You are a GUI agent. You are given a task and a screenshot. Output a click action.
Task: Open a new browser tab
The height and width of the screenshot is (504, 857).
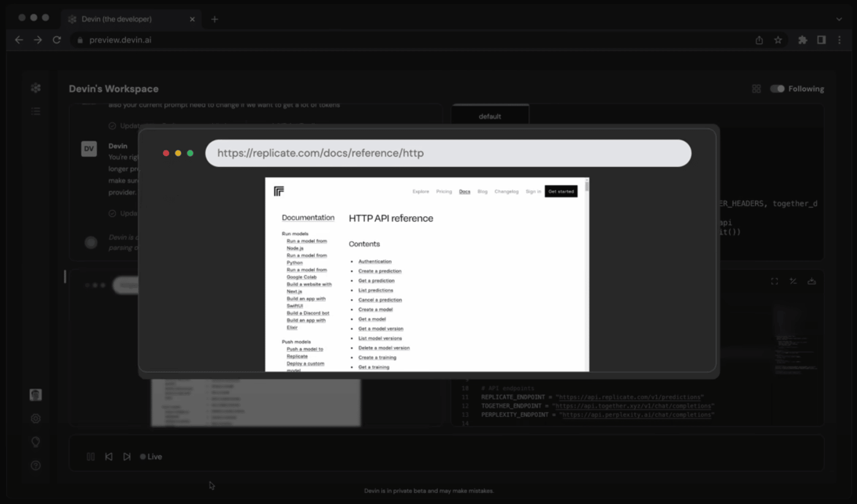[x=214, y=19]
